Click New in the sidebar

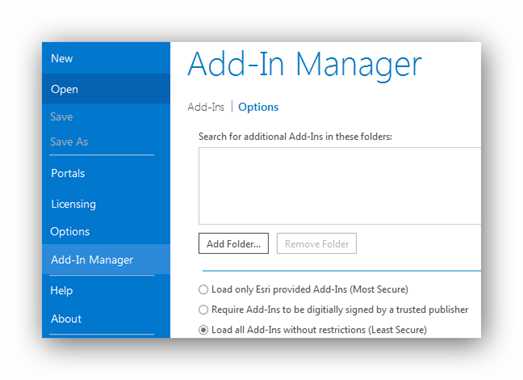click(106, 58)
